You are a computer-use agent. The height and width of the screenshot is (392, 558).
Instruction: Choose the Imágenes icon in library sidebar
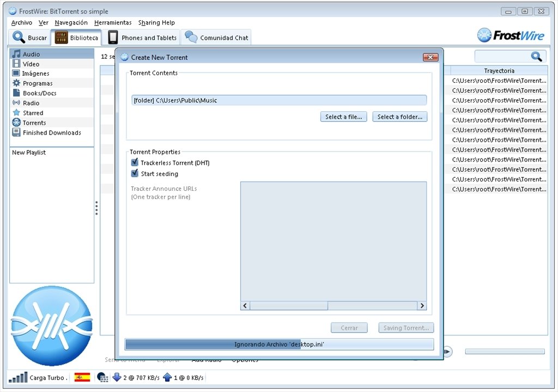[16, 74]
